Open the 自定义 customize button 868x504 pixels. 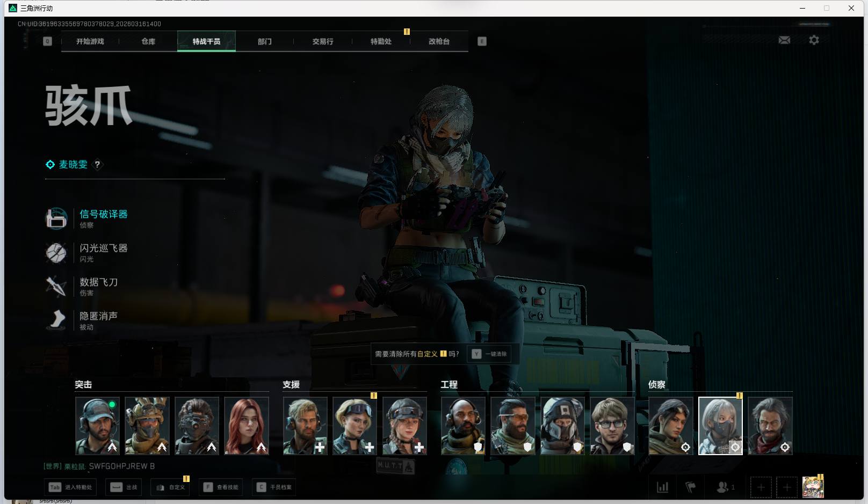170,487
